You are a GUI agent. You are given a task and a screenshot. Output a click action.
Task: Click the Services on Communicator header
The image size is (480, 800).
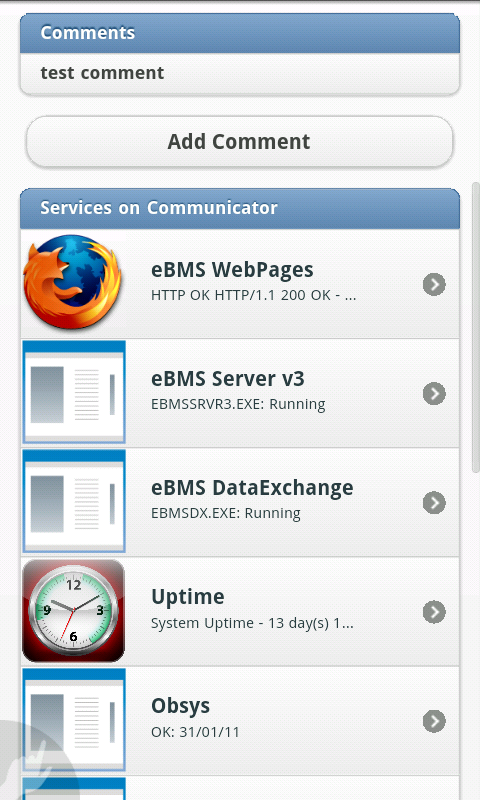(x=240, y=208)
